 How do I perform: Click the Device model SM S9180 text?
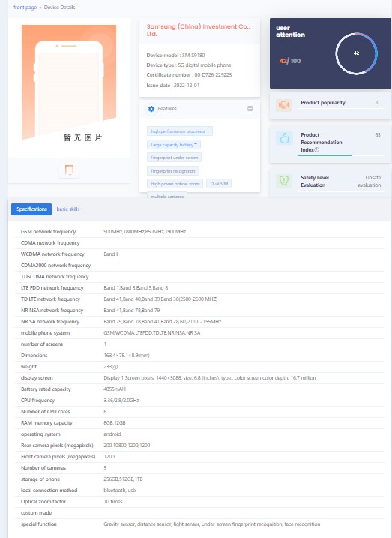(x=176, y=56)
